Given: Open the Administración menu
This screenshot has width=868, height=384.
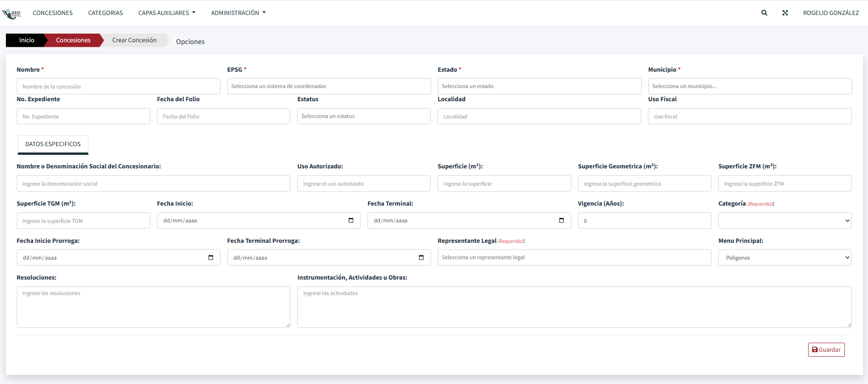Looking at the screenshot, I should [238, 13].
